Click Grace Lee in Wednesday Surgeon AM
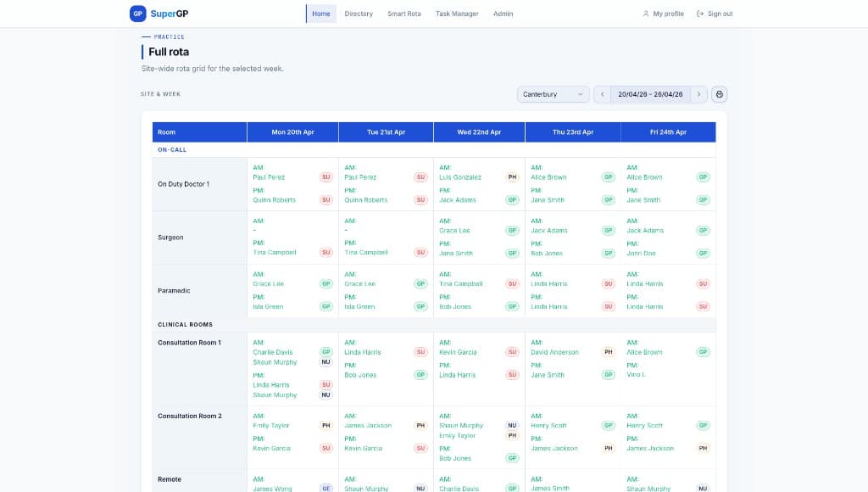This screenshot has width=868, height=492. [x=454, y=231]
